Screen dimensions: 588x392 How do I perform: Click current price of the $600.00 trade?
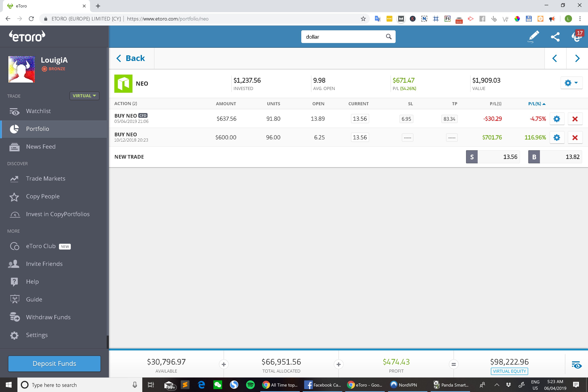[360, 138]
